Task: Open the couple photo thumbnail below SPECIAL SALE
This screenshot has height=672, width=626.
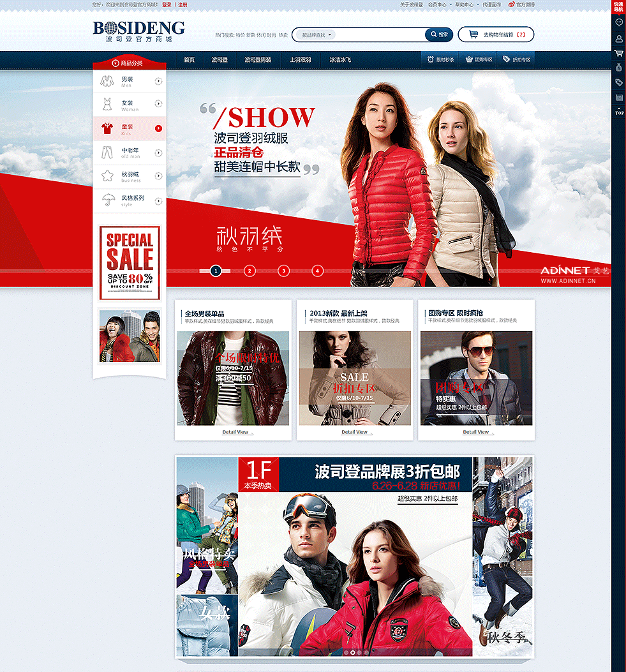Action: 130,336
